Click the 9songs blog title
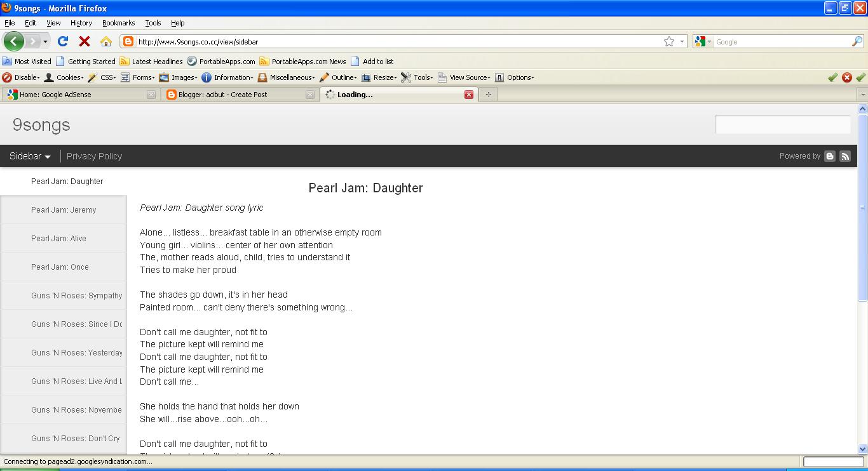The image size is (868, 471). [41, 125]
